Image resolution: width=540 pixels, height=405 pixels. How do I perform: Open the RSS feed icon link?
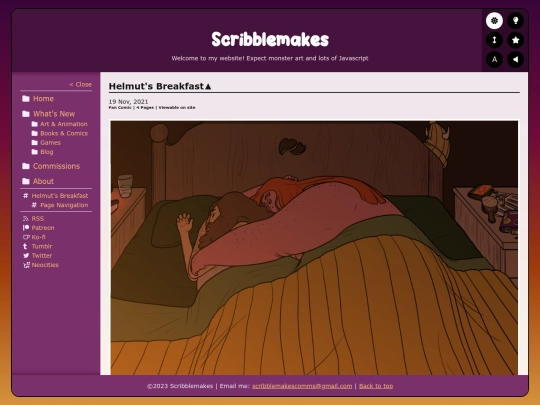click(25, 219)
